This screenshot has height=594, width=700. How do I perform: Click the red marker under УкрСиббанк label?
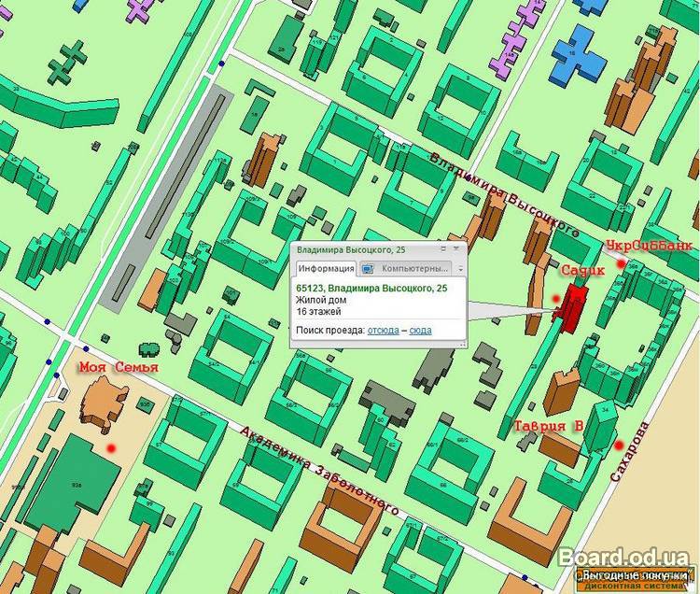point(621,264)
